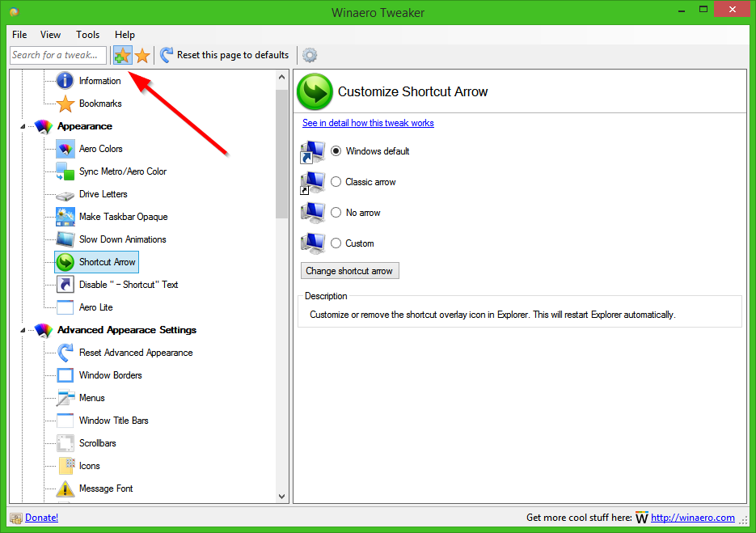This screenshot has width=756, height=533.
Task: Collapse the Advanced Appearace Settings category
Action: point(23,331)
